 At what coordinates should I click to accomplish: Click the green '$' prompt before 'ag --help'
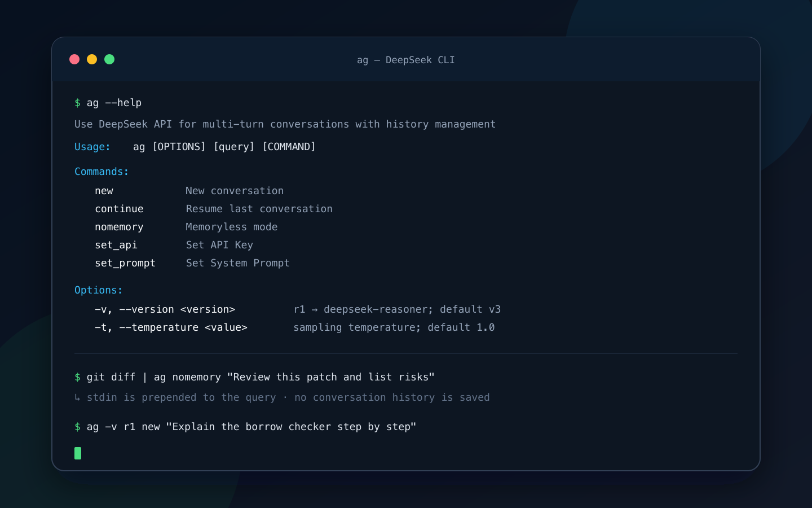[77, 103]
